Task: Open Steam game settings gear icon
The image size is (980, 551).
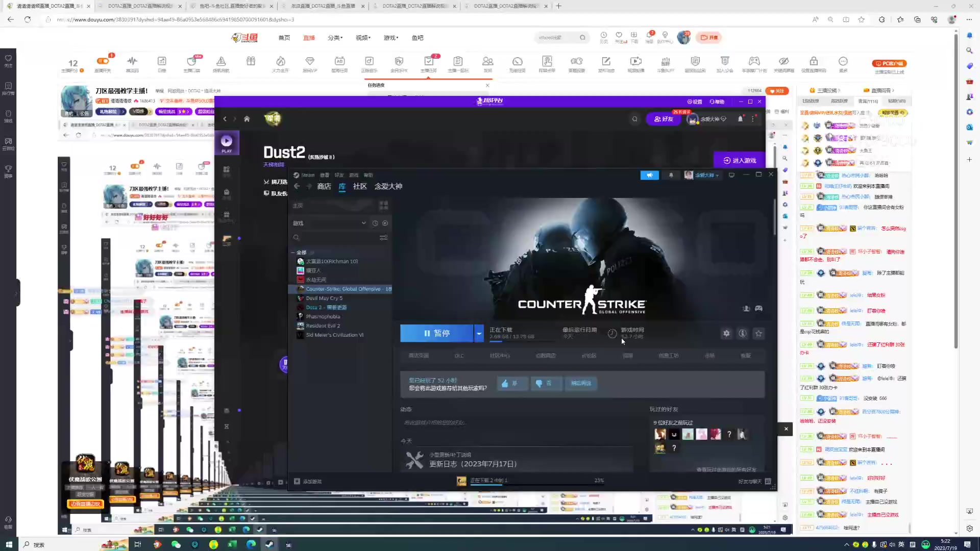Action: click(x=726, y=334)
